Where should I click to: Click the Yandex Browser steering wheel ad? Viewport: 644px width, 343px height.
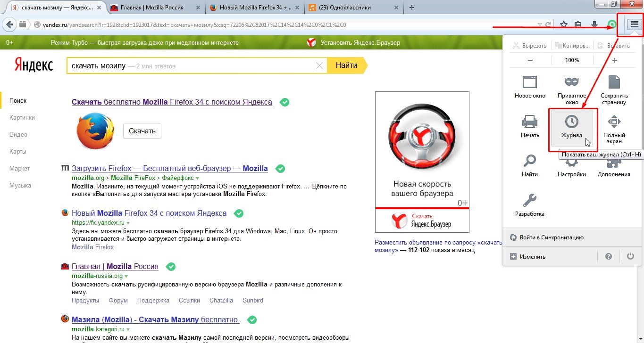tap(422, 162)
